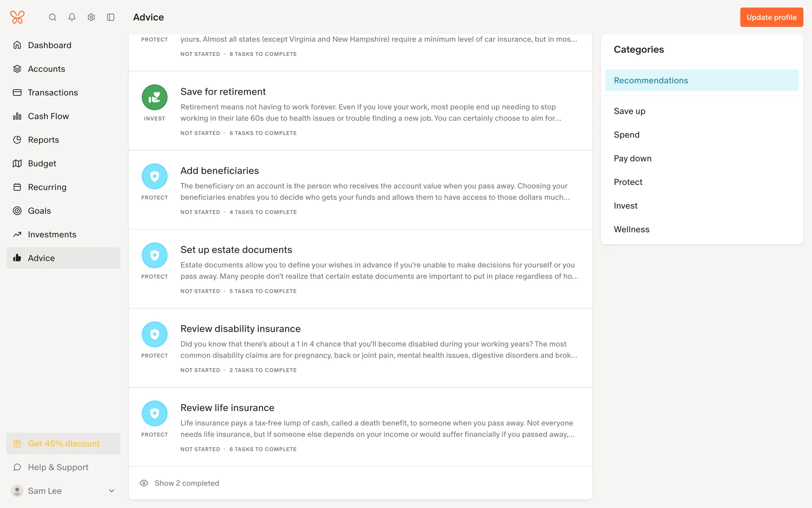Image resolution: width=812 pixels, height=508 pixels.
Task: Open the Set up estate documents recommendation
Action: [x=236, y=250]
